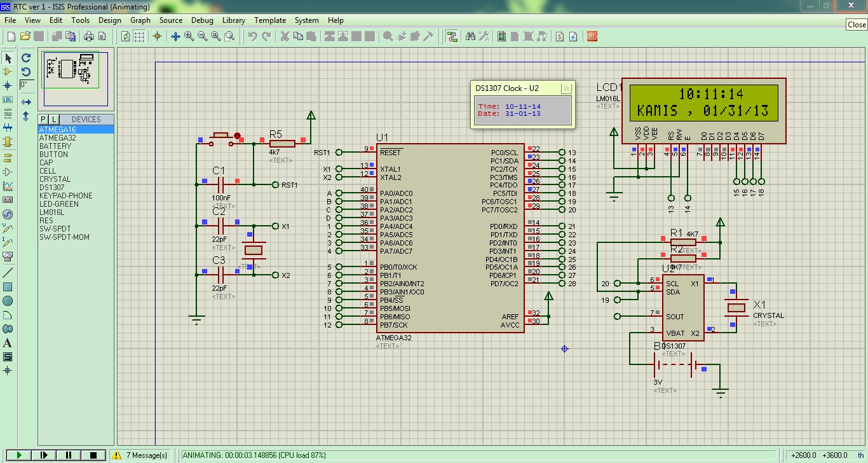This screenshot has width=868, height=463.
Task: Toggle the wire auto-router icon
Action: [x=452, y=36]
